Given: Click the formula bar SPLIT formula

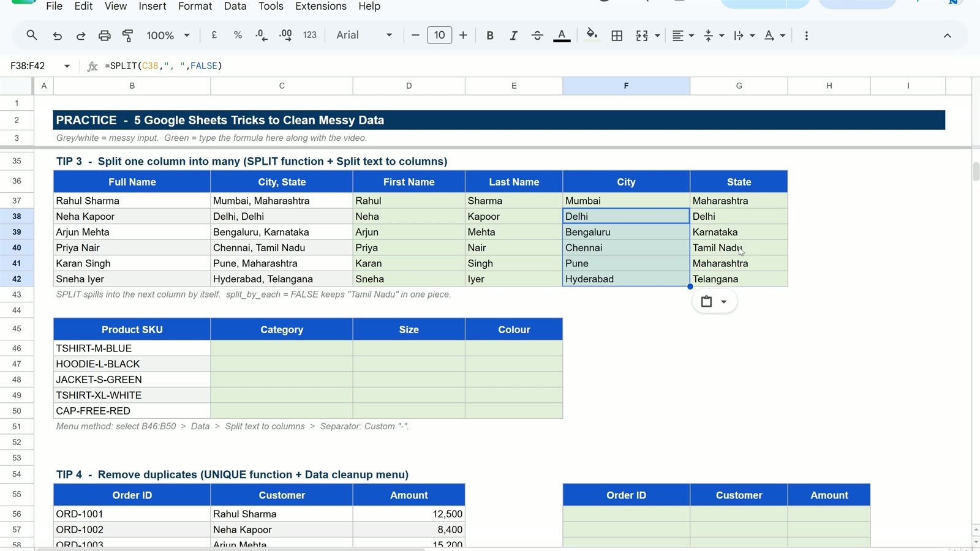Looking at the screenshot, I should click(x=164, y=66).
